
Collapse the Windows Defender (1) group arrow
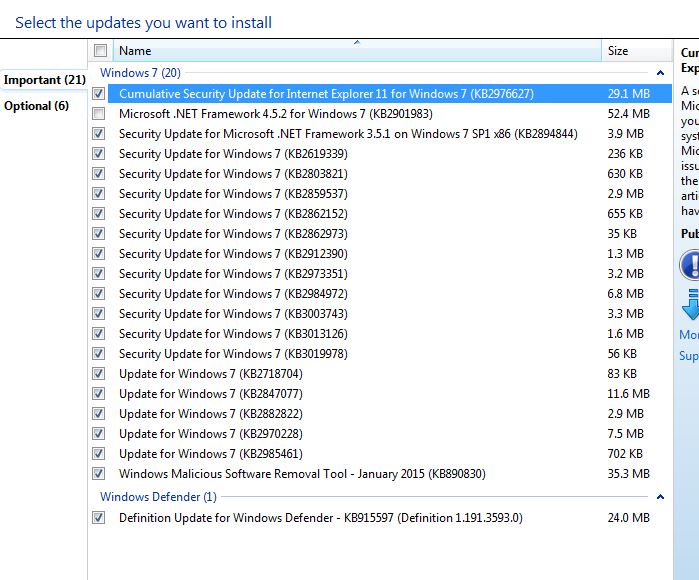tap(660, 497)
